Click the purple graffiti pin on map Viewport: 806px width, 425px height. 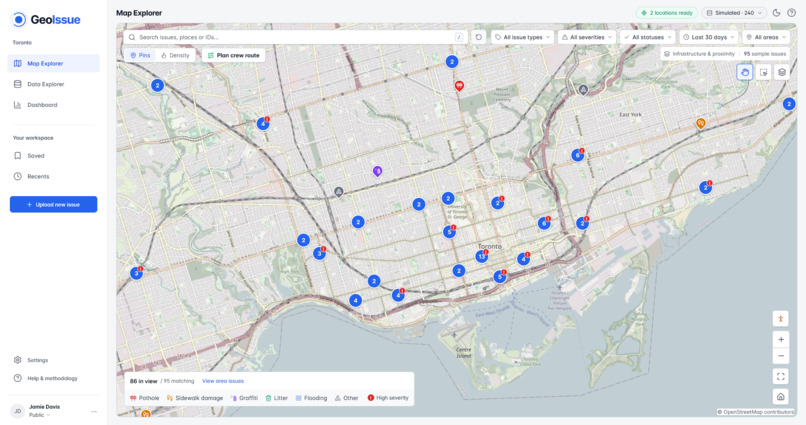pyautogui.click(x=377, y=171)
